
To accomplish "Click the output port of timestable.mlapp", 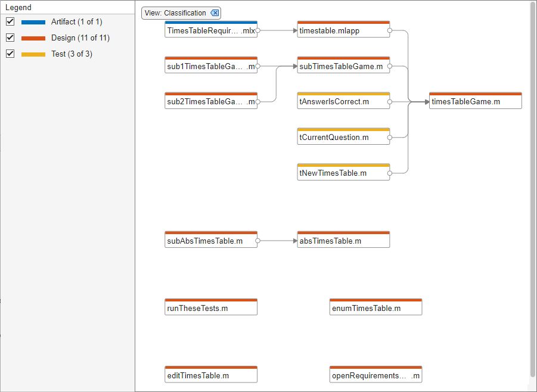I will [390, 30].
